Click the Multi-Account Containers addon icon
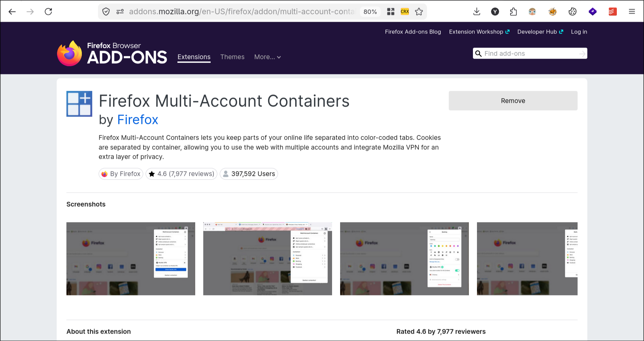The image size is (644, 341). 79,104
